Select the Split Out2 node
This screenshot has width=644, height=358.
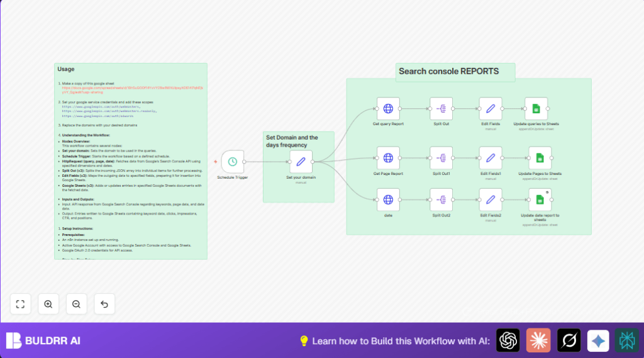(441, 199)
